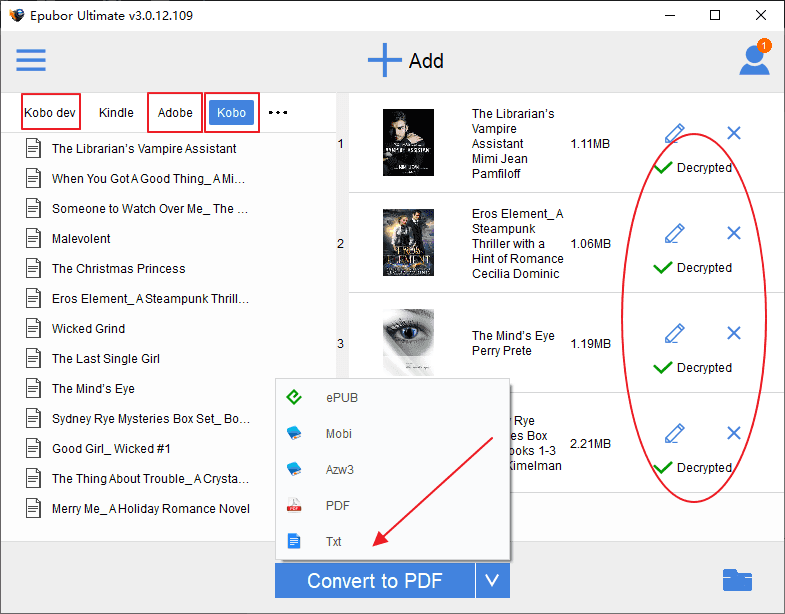Remove Eros Element from the list
Image resolution: width=785 pixels, height=614 pixels.
734,233
